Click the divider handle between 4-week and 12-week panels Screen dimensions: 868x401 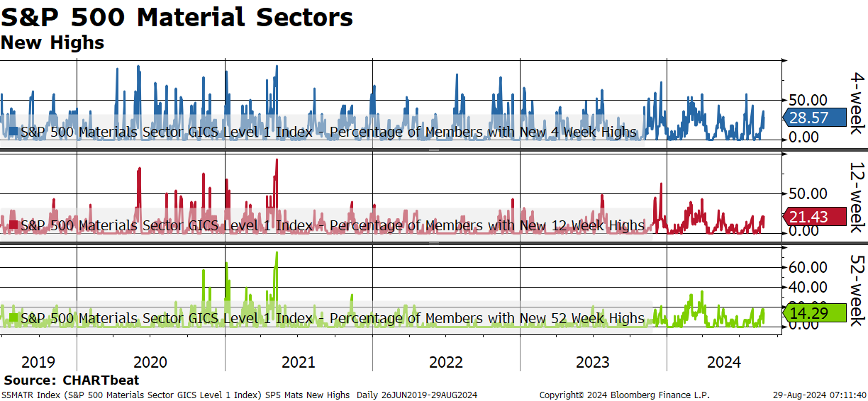434,149
